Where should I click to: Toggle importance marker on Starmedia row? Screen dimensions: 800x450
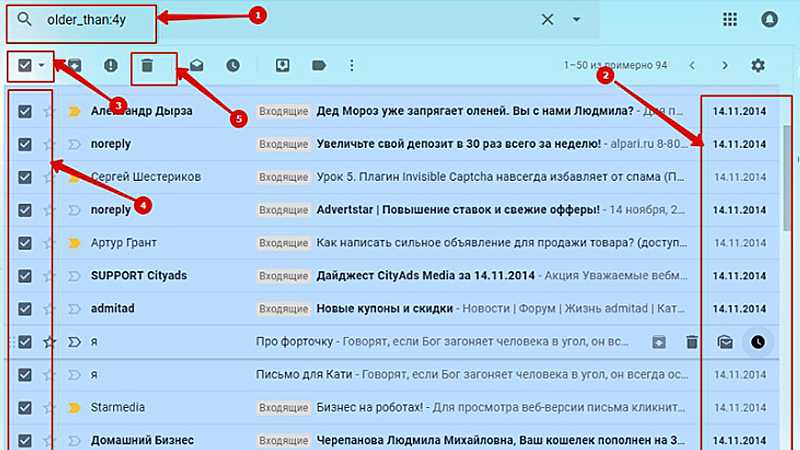tap(74, 408)
